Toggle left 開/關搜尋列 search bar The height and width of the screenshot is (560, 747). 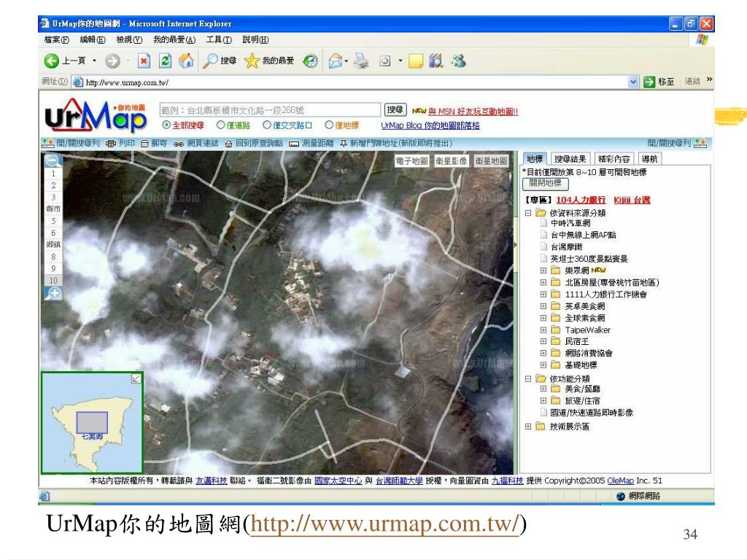click(x=71, y=143)
